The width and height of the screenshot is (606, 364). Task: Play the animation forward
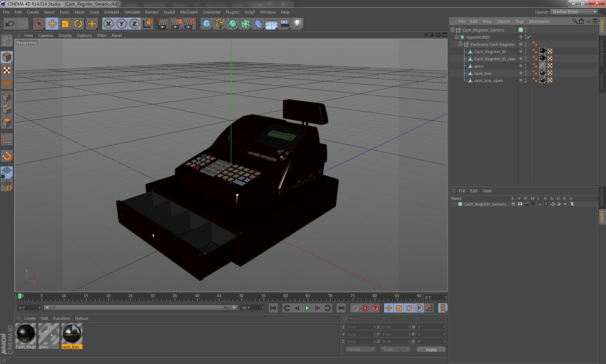[x=307, y=308]
